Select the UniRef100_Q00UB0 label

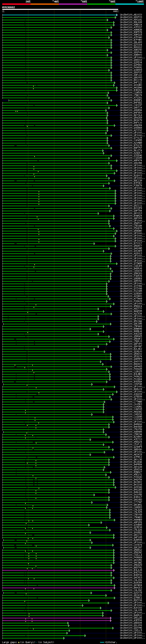(x=131, y=85)
